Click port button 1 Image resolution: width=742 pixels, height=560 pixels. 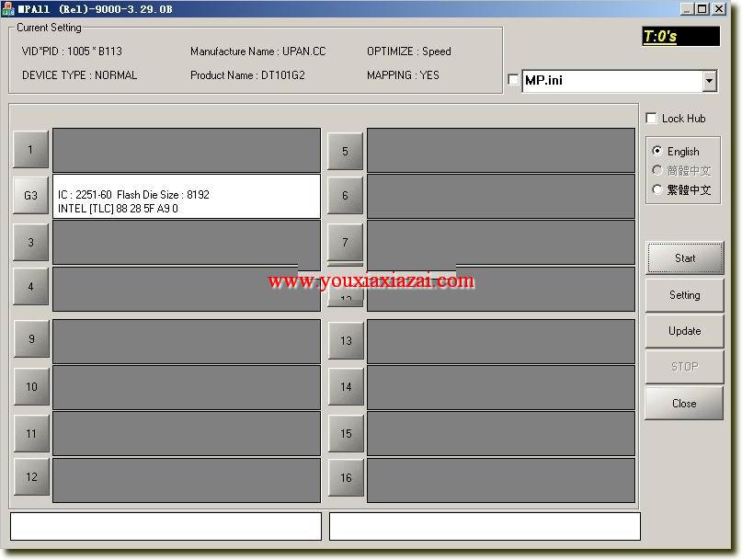[x=30, y=150]
